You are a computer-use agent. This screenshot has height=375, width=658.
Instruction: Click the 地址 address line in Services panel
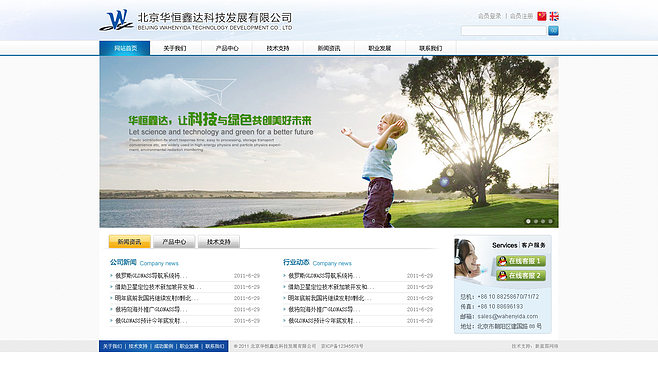pos(501,326)
